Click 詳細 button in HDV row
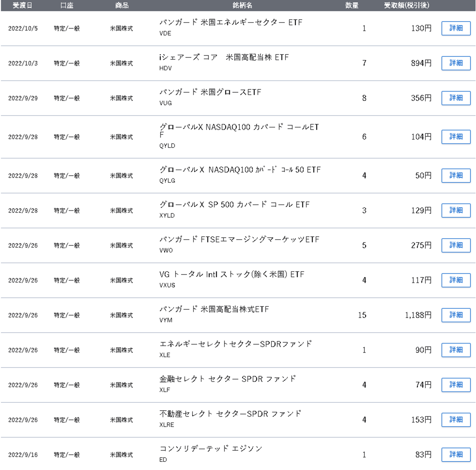476x470 pixels. click(456, 63)
